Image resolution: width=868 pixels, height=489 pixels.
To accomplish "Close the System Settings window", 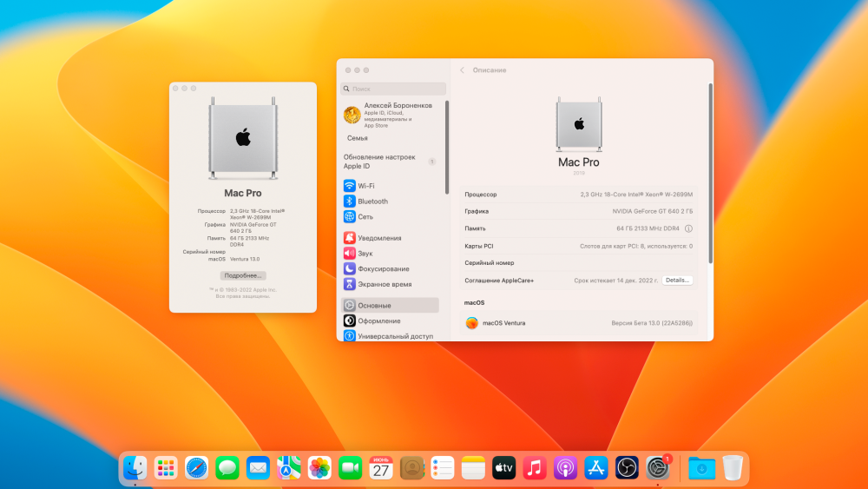I will pyautogui.click(x=348, y=70).
